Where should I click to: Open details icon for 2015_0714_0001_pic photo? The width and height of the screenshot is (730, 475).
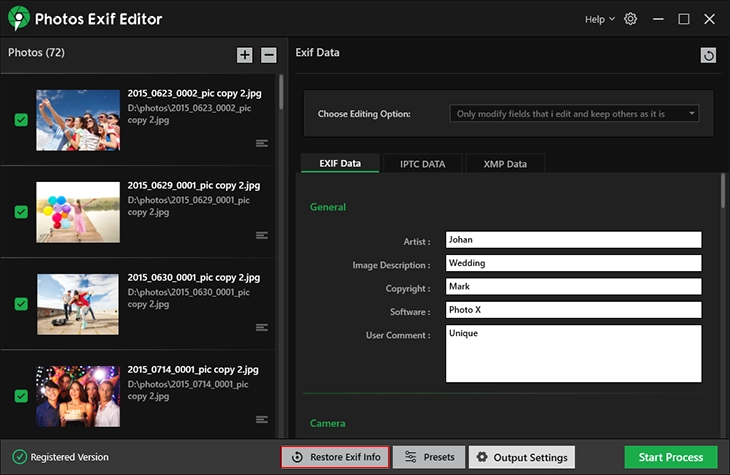coord(262,419)
